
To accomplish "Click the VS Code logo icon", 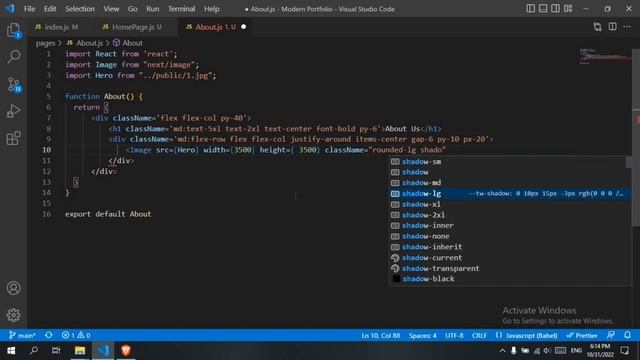I will tap(10, 9).
